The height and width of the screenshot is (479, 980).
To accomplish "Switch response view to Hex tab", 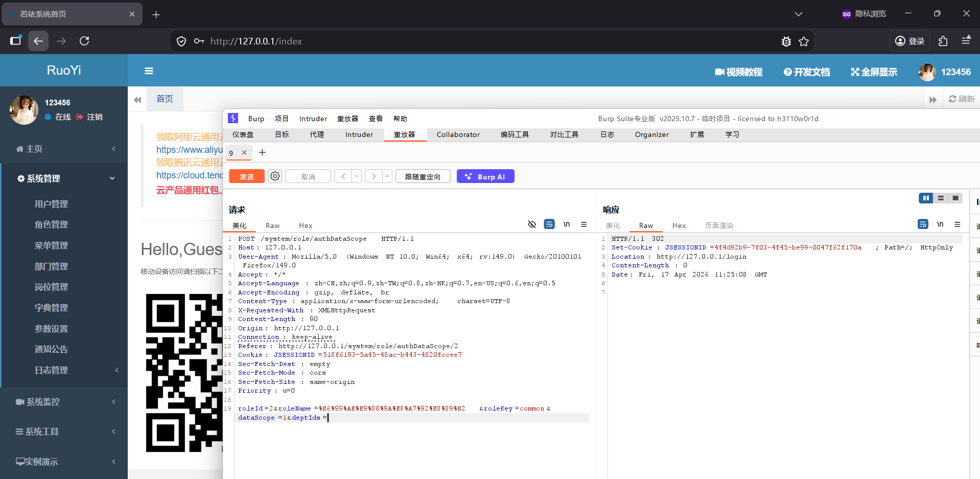I will 679,225.
